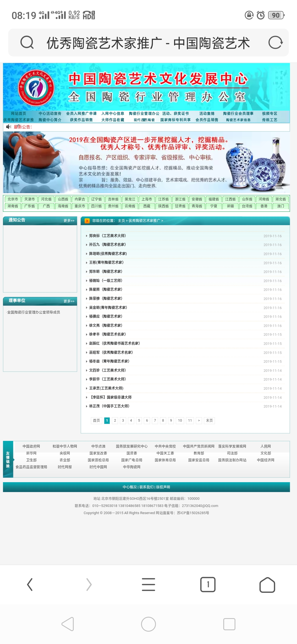The image size is (297, 644).
Task: Tap Android home circle button
Action: [x=148, y=624]
